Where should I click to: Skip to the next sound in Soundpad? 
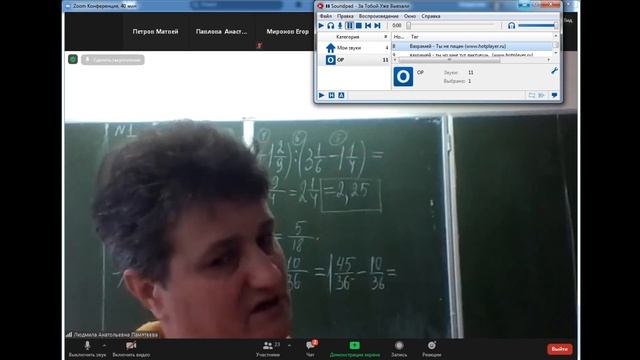[x=378, y=25]
